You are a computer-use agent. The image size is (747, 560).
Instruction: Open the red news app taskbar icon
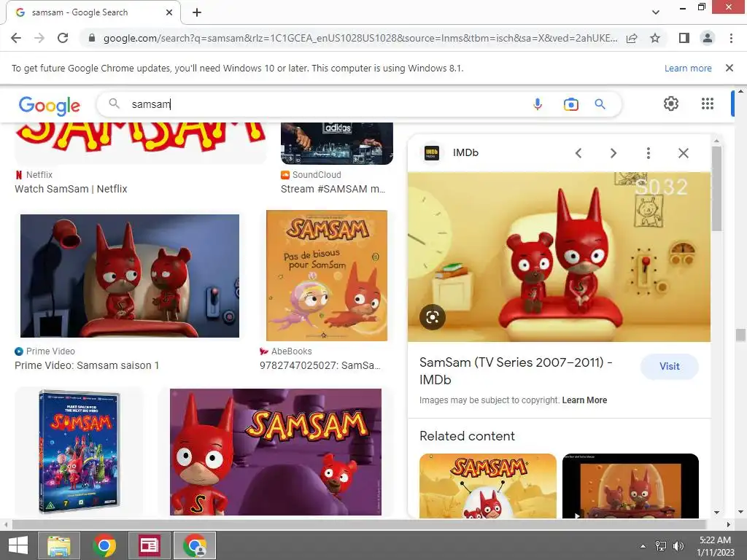(149, 545)
